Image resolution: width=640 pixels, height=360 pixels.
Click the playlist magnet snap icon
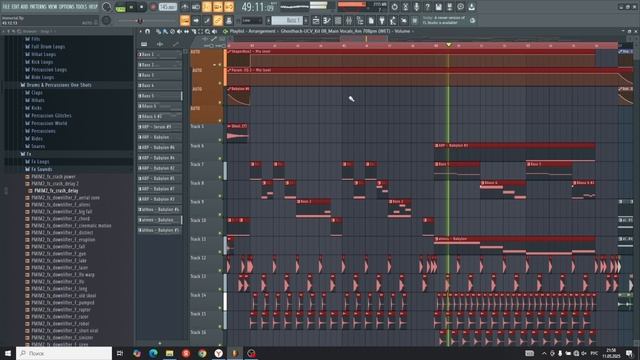148,31
